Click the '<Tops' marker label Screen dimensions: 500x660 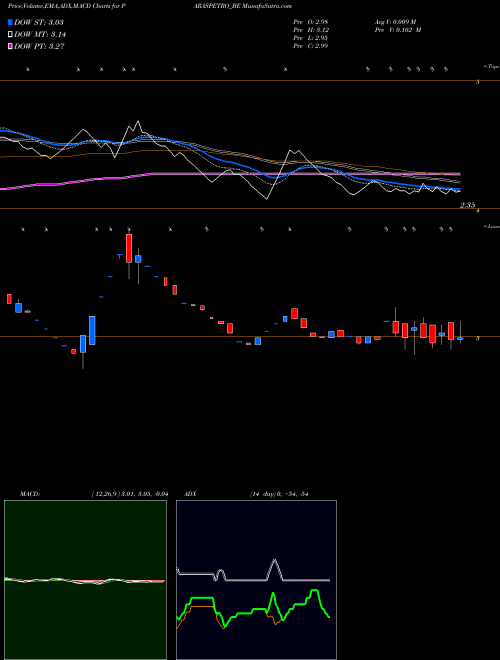491,67
